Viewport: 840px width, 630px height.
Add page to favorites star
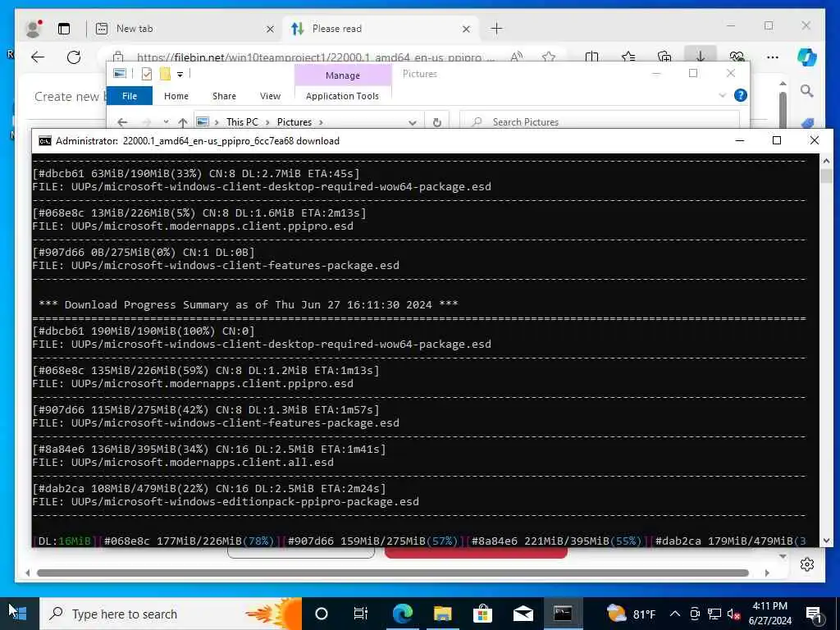(x=548, y=57)
